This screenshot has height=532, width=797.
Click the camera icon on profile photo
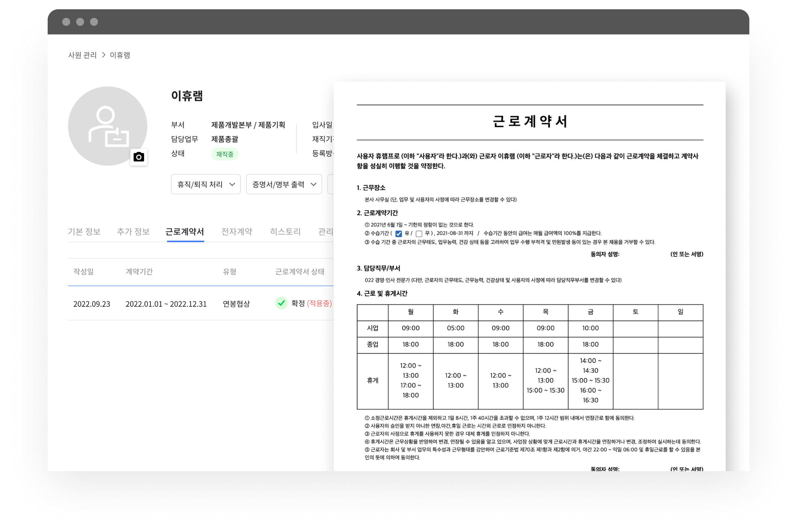138,157
